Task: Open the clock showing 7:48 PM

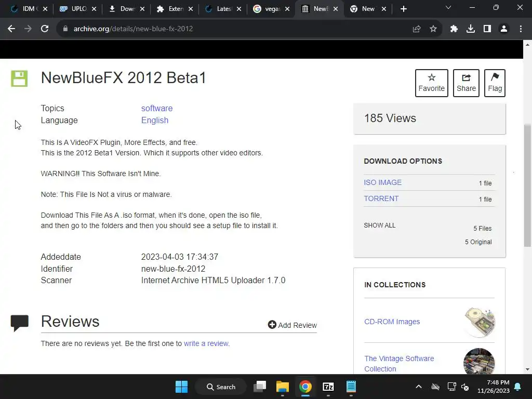Action: [x=494, y=387]
